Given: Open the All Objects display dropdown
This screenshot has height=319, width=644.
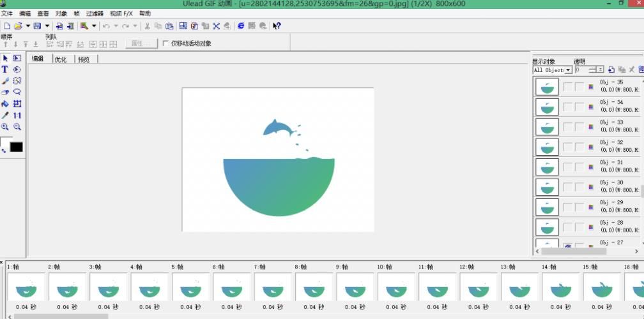Looking at the screenshot, I should (569, 70).
